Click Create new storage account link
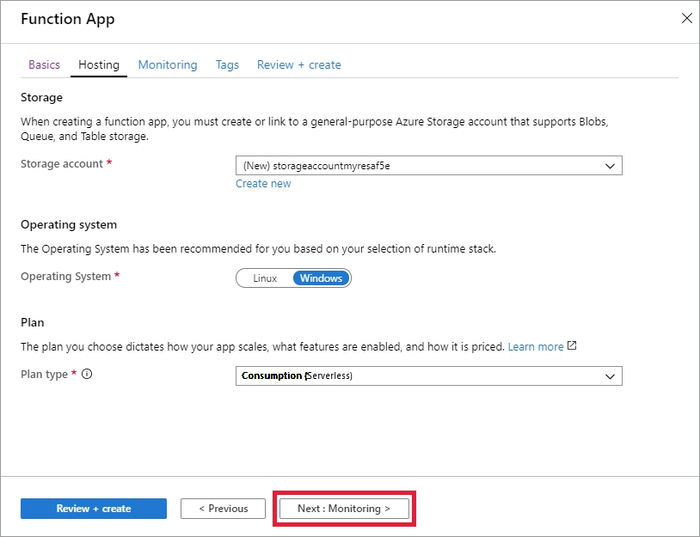Screen dimensions: 700x537 click(x=263, y=183)
